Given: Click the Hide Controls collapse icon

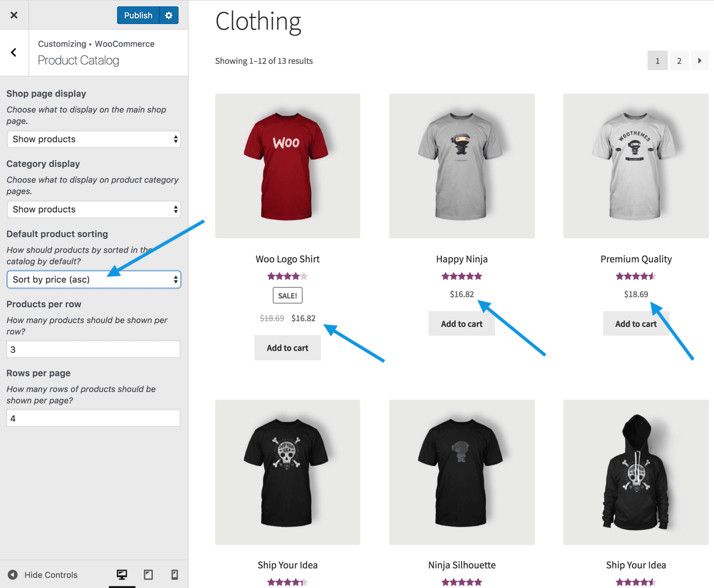Looking at the screenshot, I should [13, 574].
